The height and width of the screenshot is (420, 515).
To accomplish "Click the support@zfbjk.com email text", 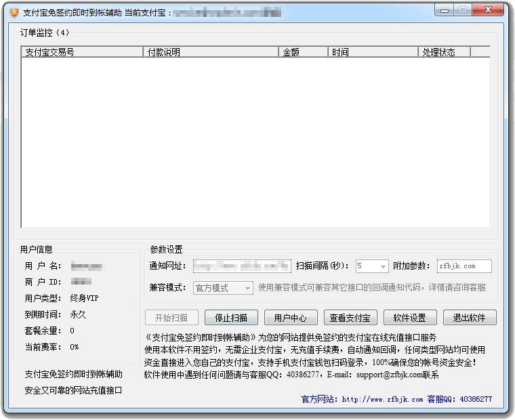I will pyautogui.click(x=390, y=375).
